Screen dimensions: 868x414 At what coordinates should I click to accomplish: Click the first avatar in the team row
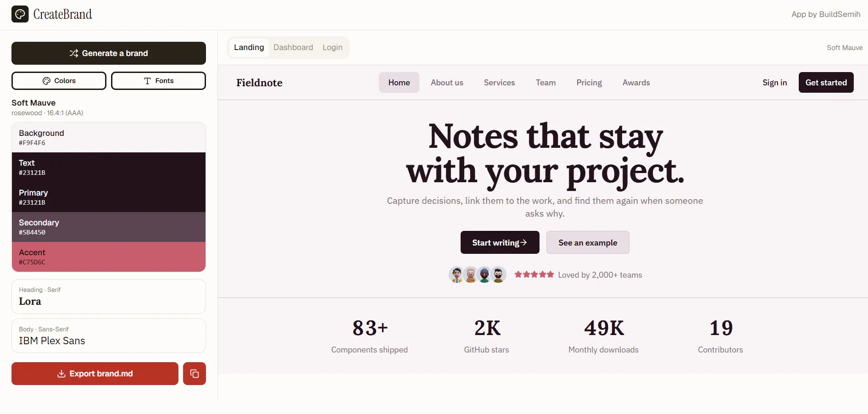click(456, 274)
